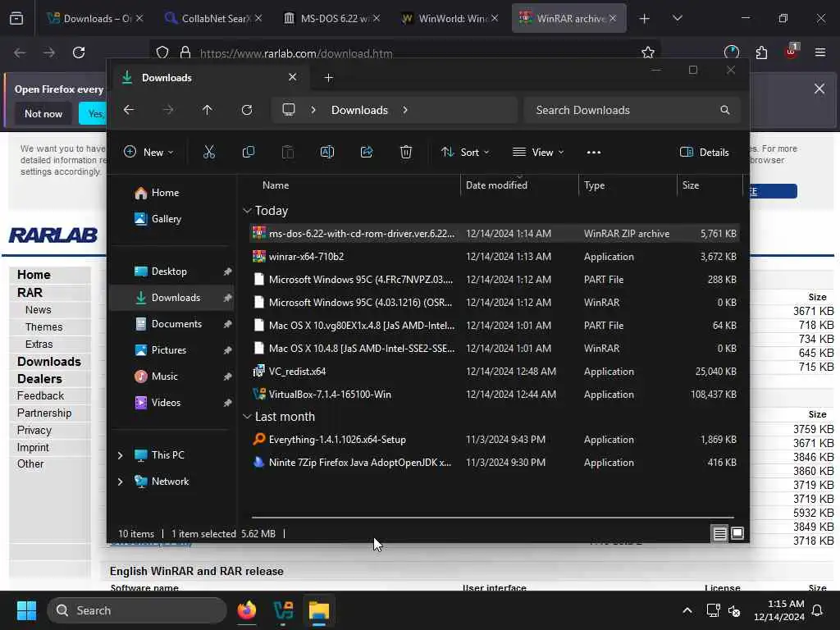Open a new Firefox tab
This screenshot has height=630, width=840.
coord(645,19)
